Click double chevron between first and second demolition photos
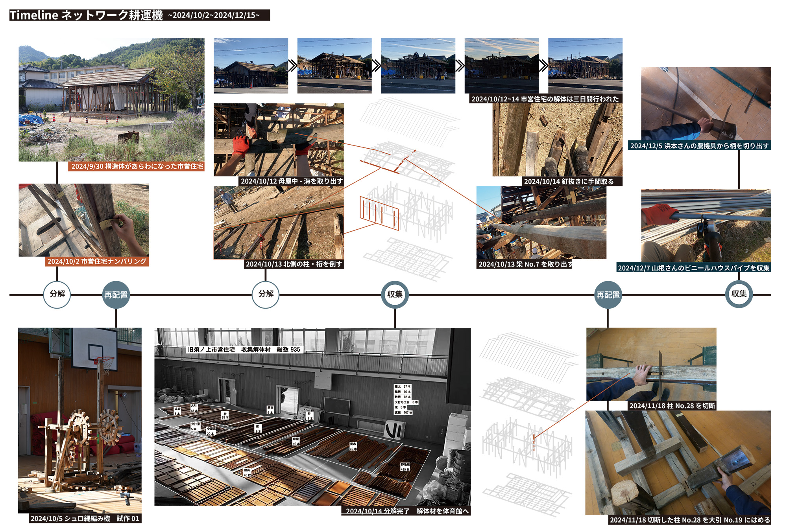 (292, 66)
